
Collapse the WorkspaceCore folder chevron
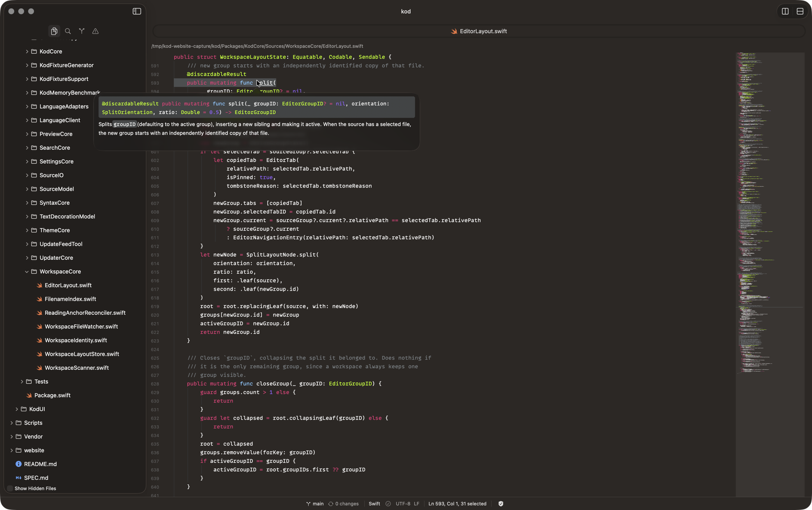[x=27, y=271]
